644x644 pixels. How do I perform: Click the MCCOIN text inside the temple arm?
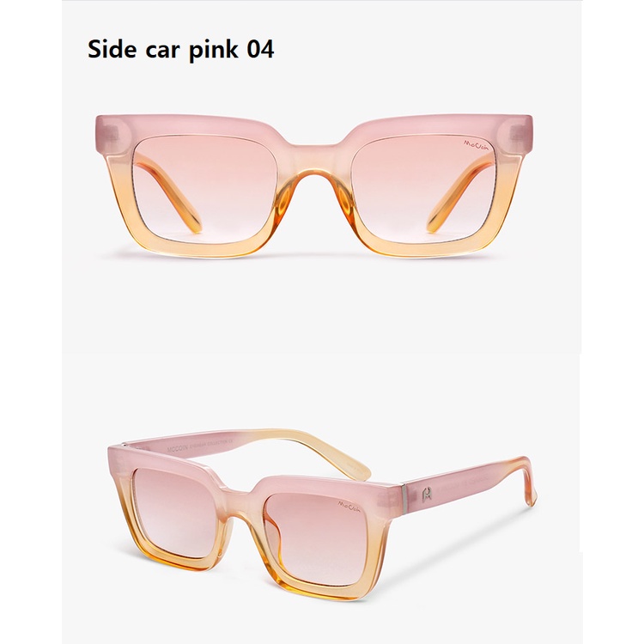pyautogui.click(x=178, y=449)
